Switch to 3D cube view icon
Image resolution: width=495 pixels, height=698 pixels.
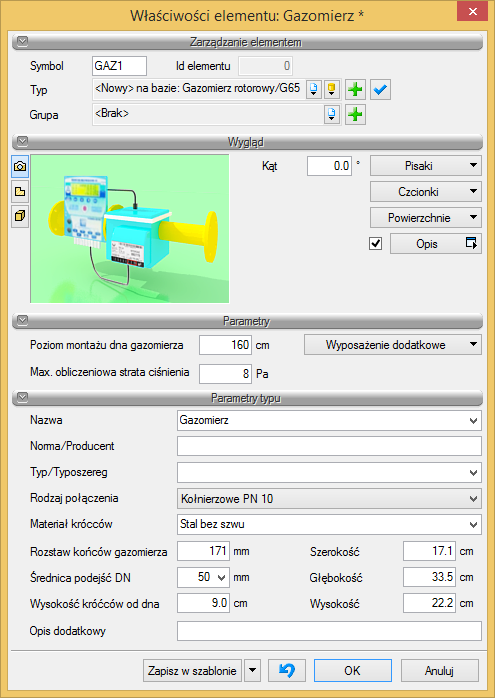coord(20,217)
